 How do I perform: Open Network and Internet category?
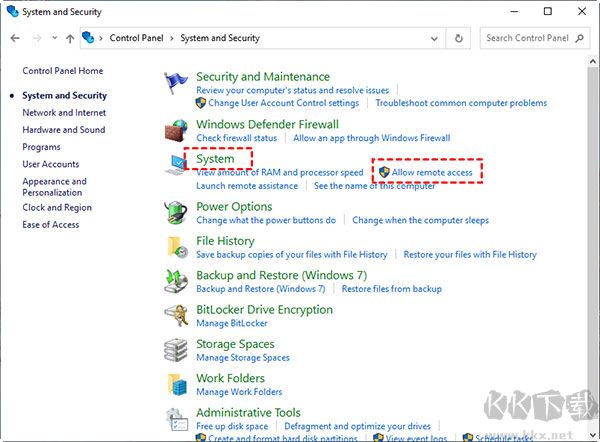click(64, 113)
